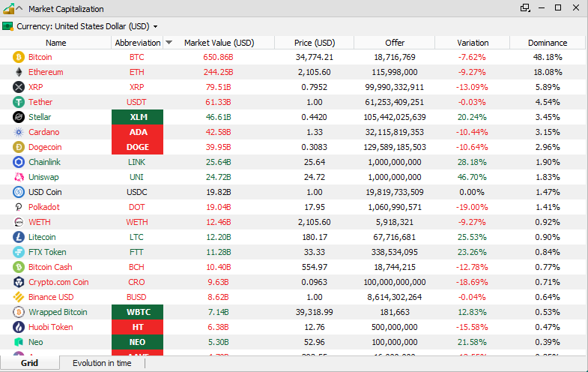Click the Crypto.com Coin logo icon

point(19,282)
